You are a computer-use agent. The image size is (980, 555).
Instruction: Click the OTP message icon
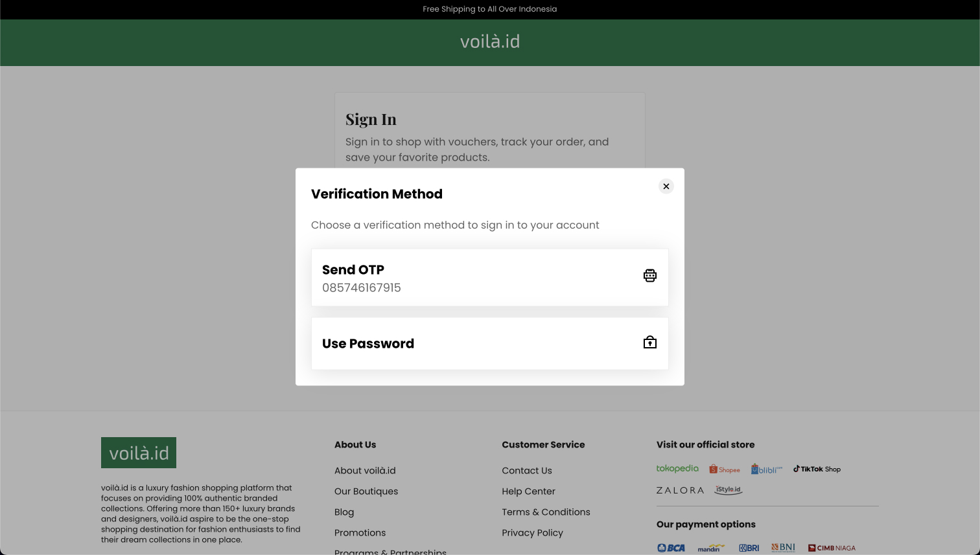649,276
